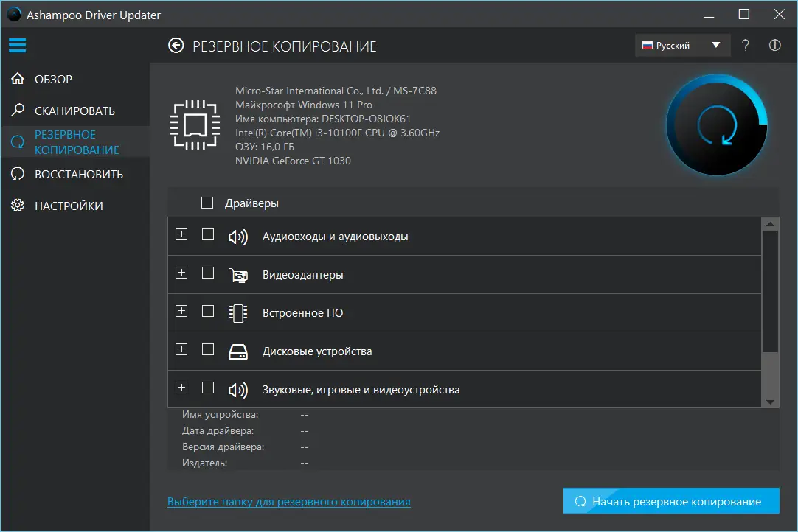Click the restore icon beside Восстановить
The image size is (798, 532).
click(x=18, y=174)
